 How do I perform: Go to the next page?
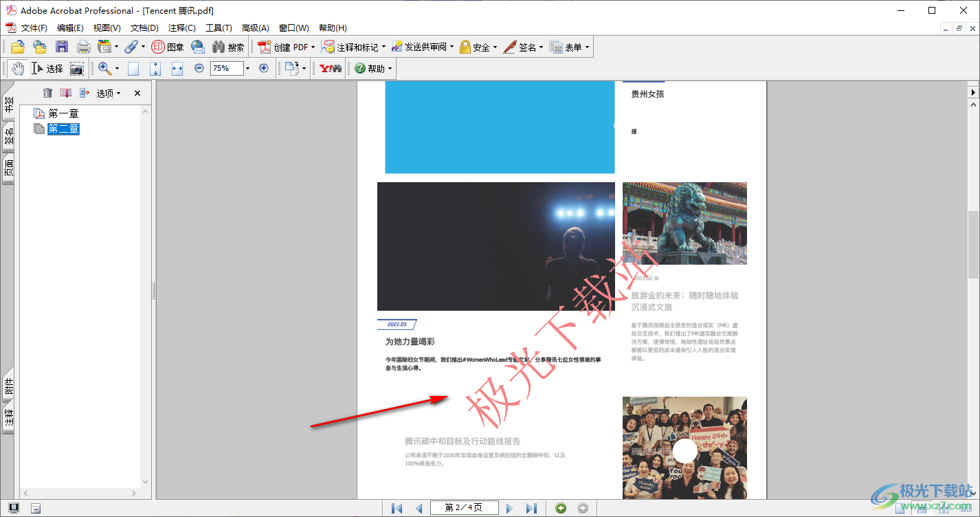(x=509, y=508)
